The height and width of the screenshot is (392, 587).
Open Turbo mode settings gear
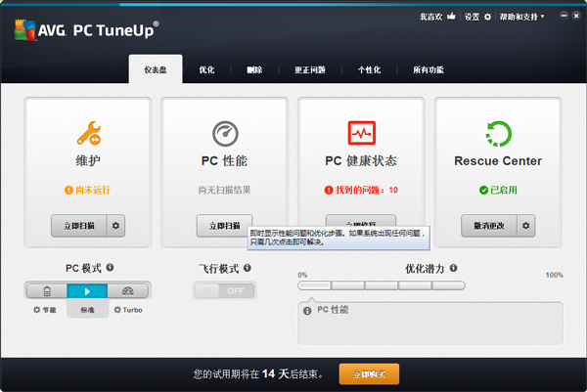(117, 310)
